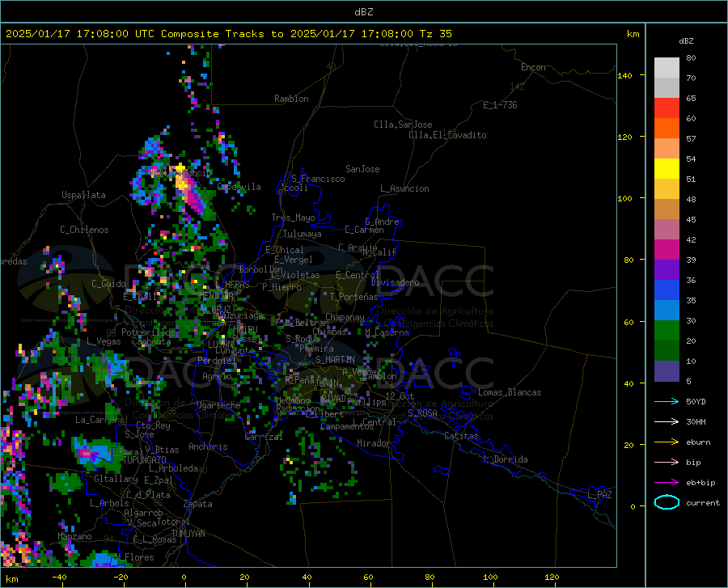
Task: Click the Tulumaya map label
Action: tap(303, 234)
